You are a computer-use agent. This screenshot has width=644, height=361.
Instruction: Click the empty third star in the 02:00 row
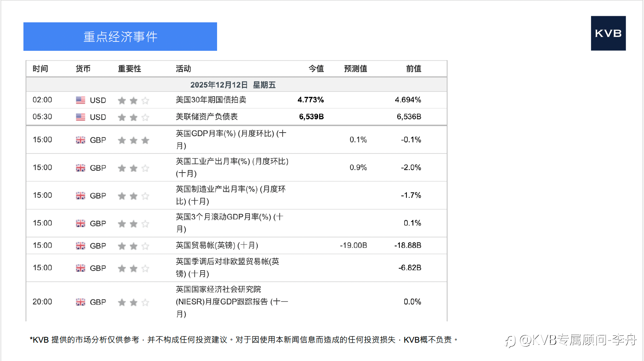tap(145, 101)
